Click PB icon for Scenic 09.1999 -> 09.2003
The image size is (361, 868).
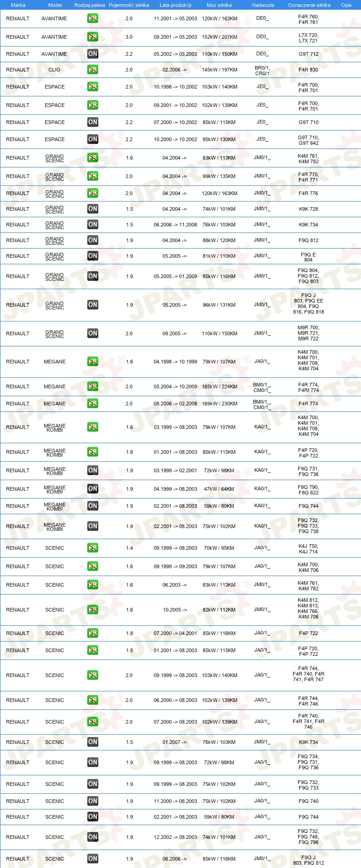pyautogui.click(x=93, y=566)
